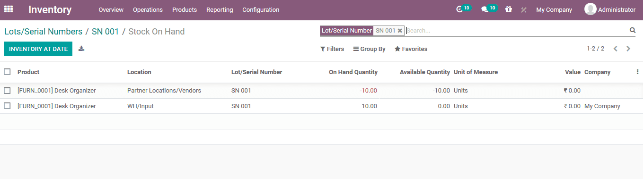Click ₹ 0.00 value in WH/Input row
Image resolution: width=644 pixels, height=179 pixels.
coord(572,106)
